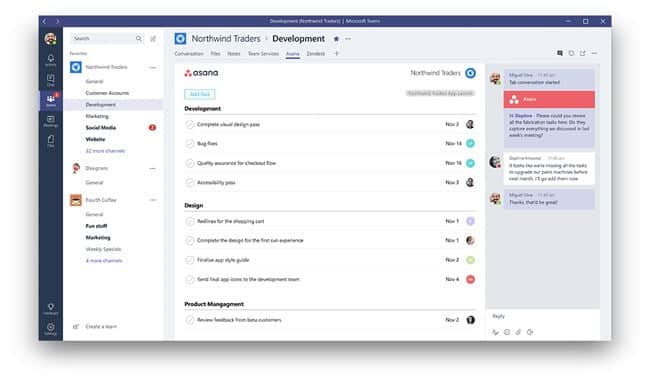Open more options ellipsis beside Development title
The width and height of the screenshot is (650, 380).
coord(348,39)
